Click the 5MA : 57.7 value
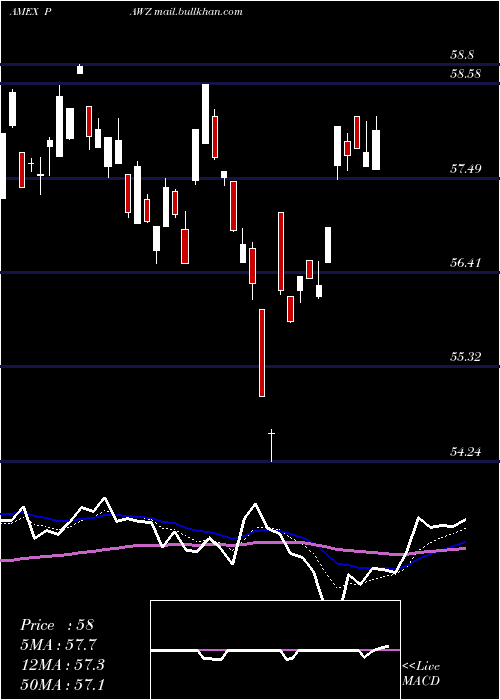Screen dimensions: 500x700 pyautogui.click(x=59, y=645)
